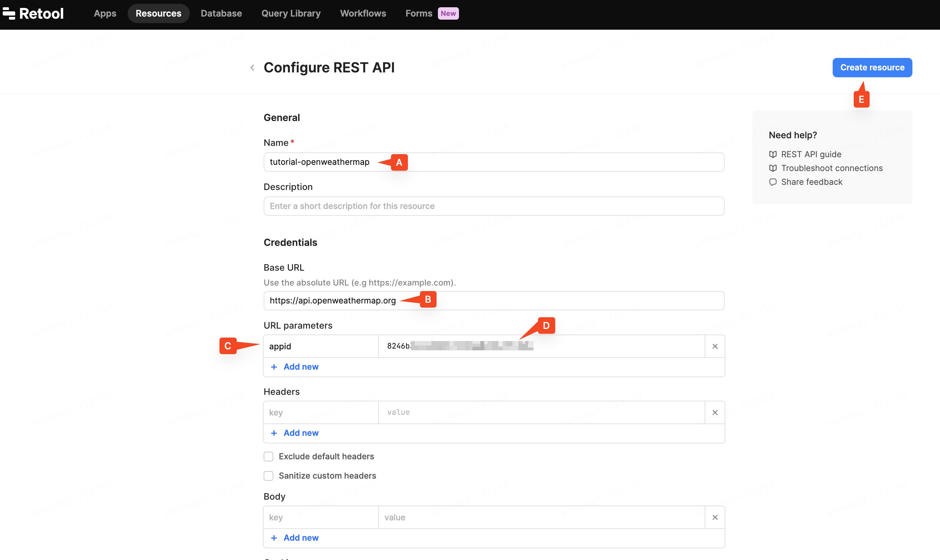Image resolution: width=940 pixels, height=560 pixels.
Task: Click the Share feedback link
Action: [x=811, y=182]
